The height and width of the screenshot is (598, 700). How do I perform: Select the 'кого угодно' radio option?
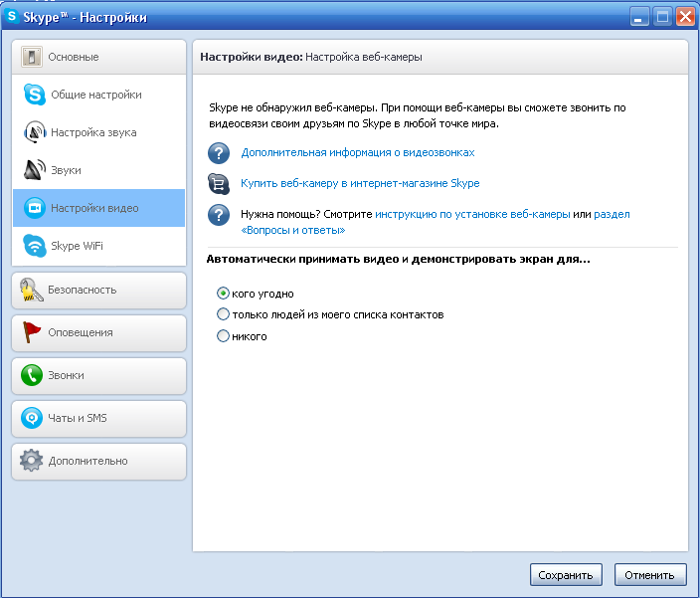(223, 294)
